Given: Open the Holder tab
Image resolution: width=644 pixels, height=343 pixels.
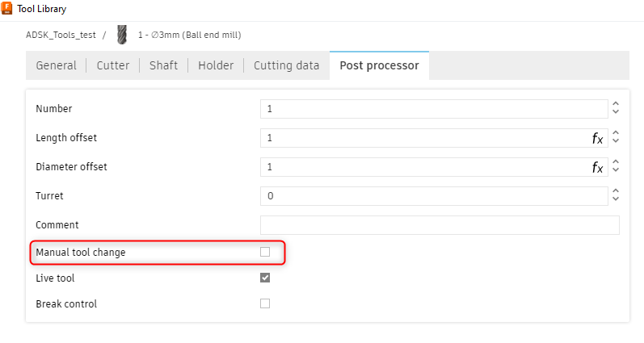Looking at the screenshot, I should (x=216, y=65).
